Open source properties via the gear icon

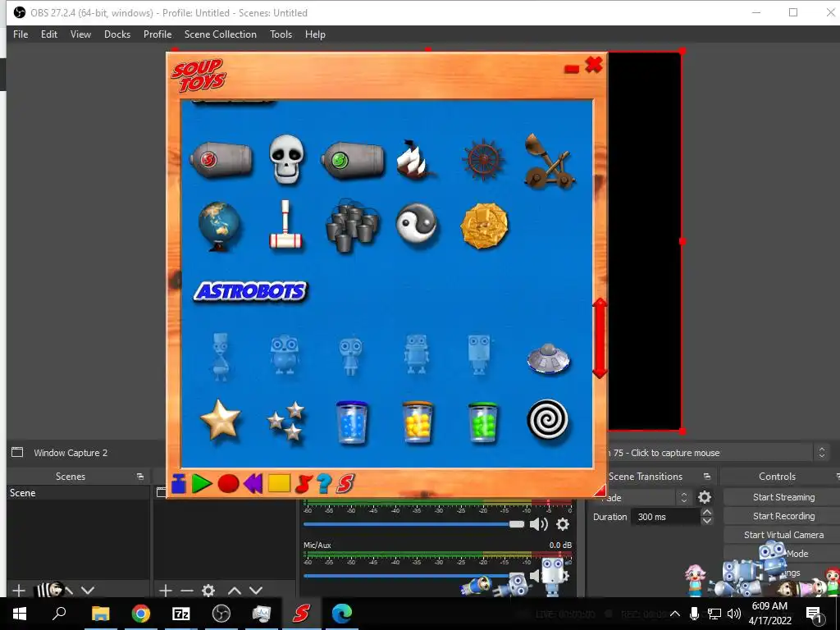click(208, 591)
